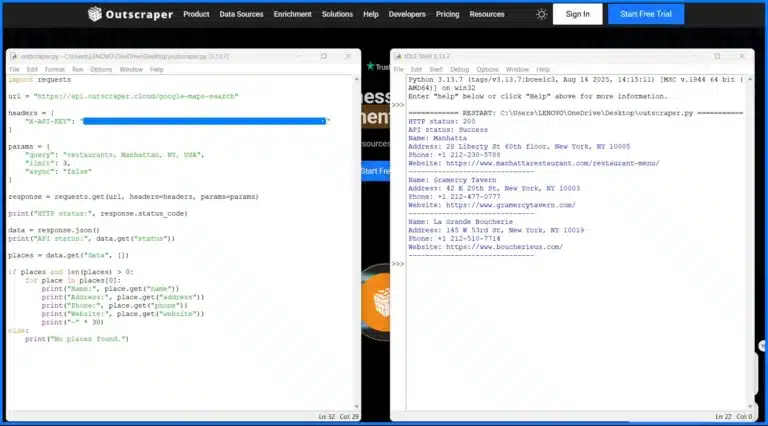Open the Help menu in the website navbar

[x=371, y=14]
